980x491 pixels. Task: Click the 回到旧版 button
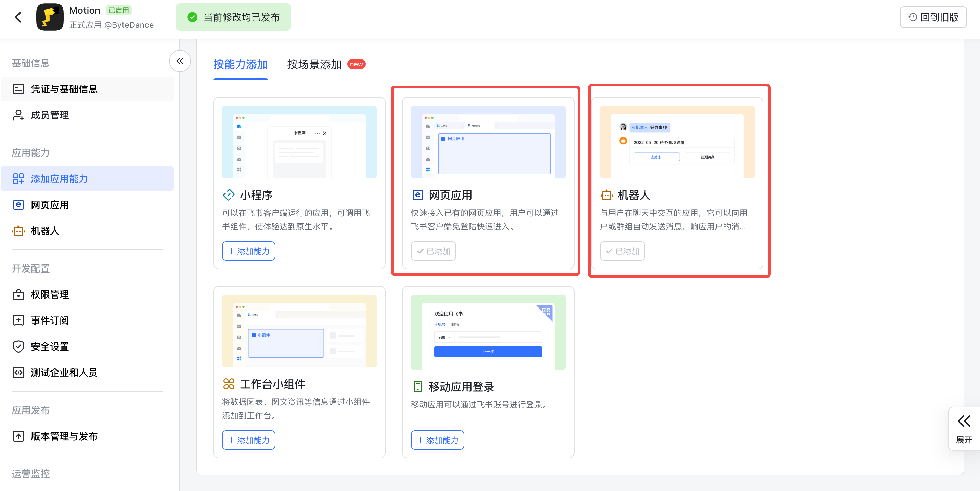coord(933,17)
